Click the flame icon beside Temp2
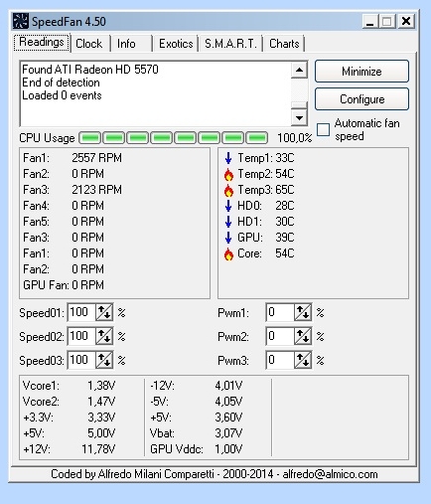 point(228,174)
